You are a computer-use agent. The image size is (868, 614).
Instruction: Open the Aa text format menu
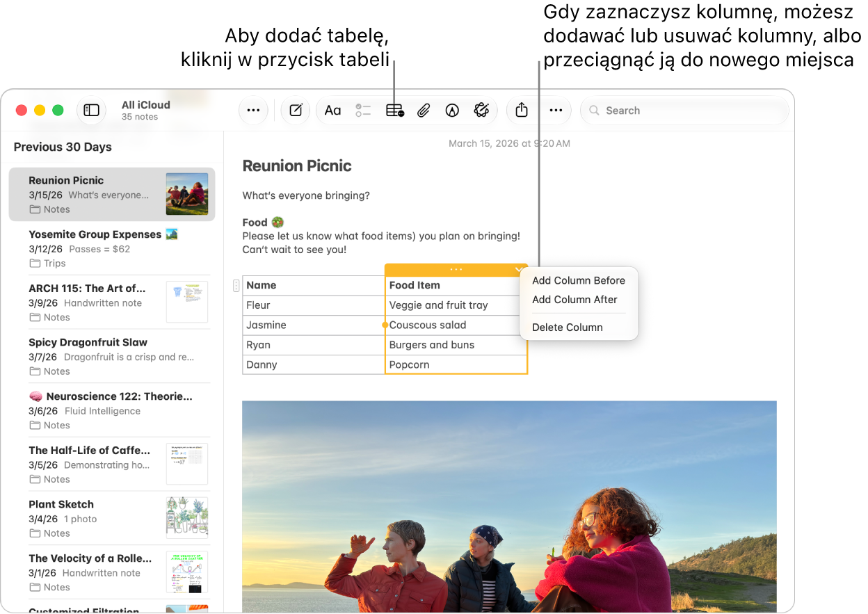pyautogui.click(x=333, y=110)
